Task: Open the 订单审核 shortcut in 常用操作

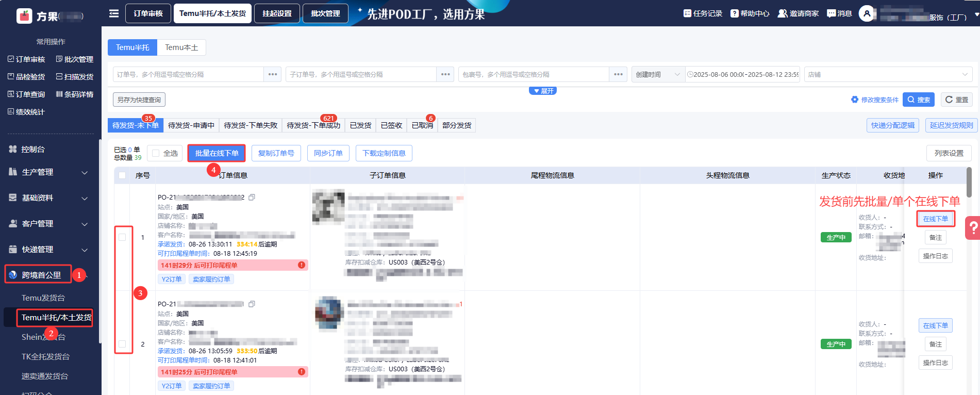Action: (x=26, y=59)
